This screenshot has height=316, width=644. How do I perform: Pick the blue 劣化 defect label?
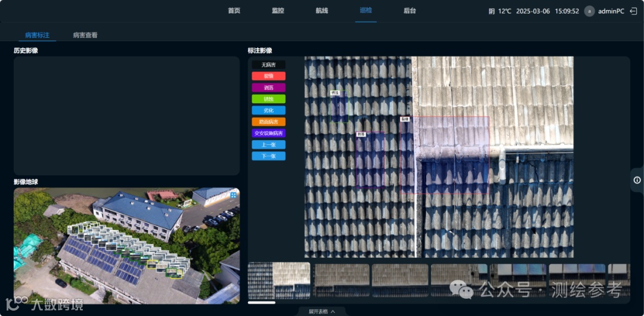(x=268, y=110)
